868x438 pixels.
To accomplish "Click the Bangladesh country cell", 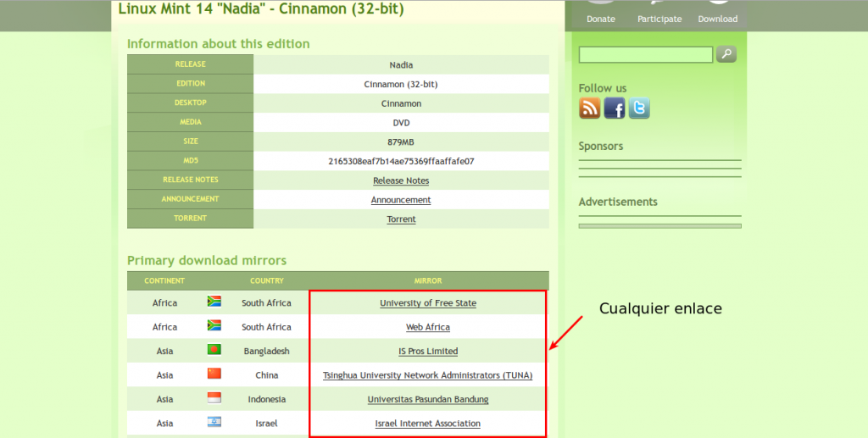I will point(266,352).
